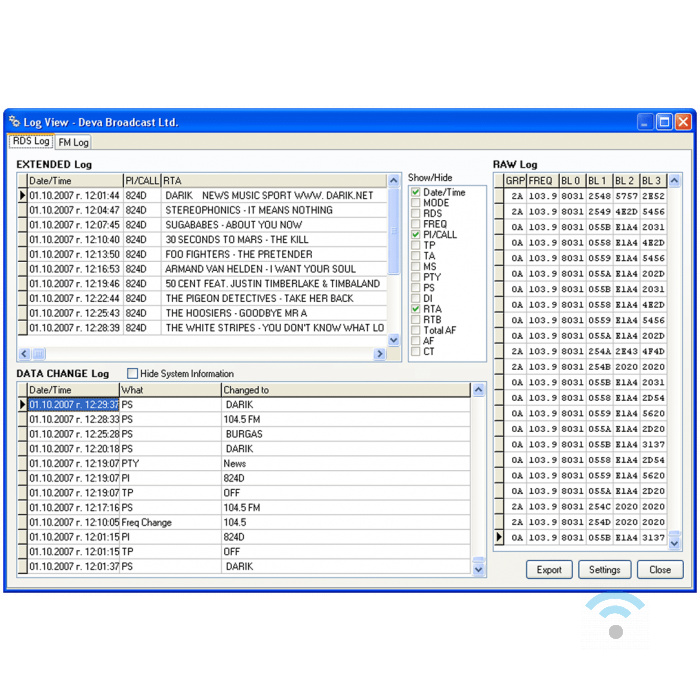Switch to the FM Log tab
700x700 pixels.
tap(73, 143)
